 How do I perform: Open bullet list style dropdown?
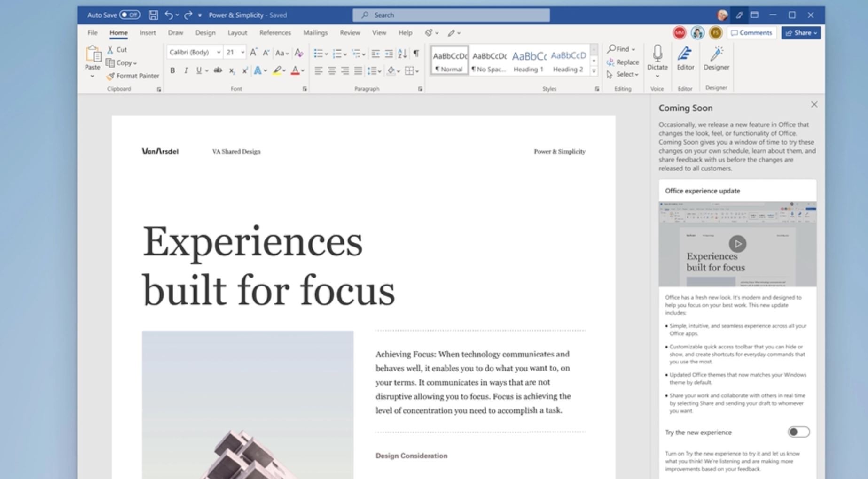click(326, 54)
